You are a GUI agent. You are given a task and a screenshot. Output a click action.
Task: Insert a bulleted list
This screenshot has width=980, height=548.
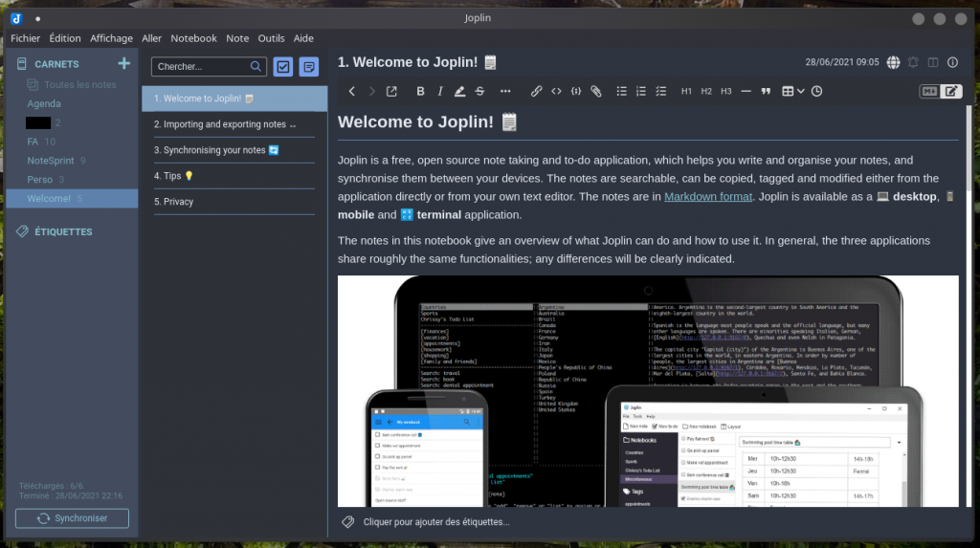621,91
